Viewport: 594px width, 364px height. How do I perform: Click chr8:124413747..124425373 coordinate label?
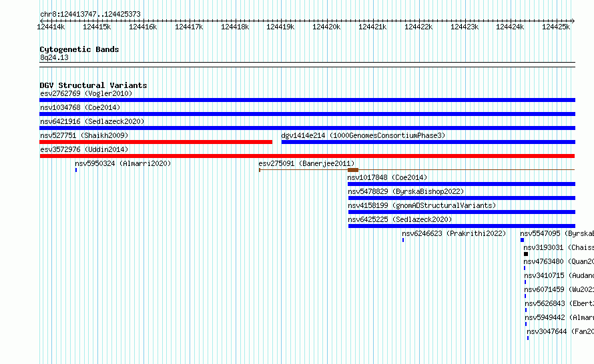click(90, 14)
